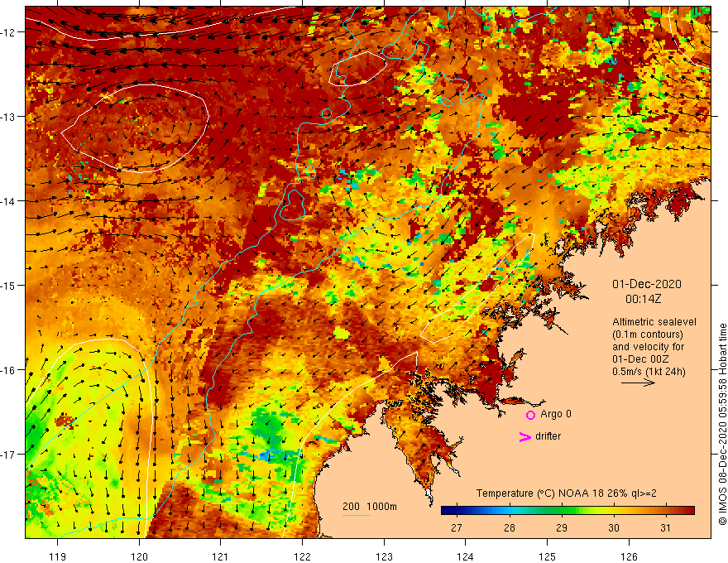Image resolution: width=728 pixels, height=563 pixels.
Task: Click the longitude label 124
Action: 465,556
